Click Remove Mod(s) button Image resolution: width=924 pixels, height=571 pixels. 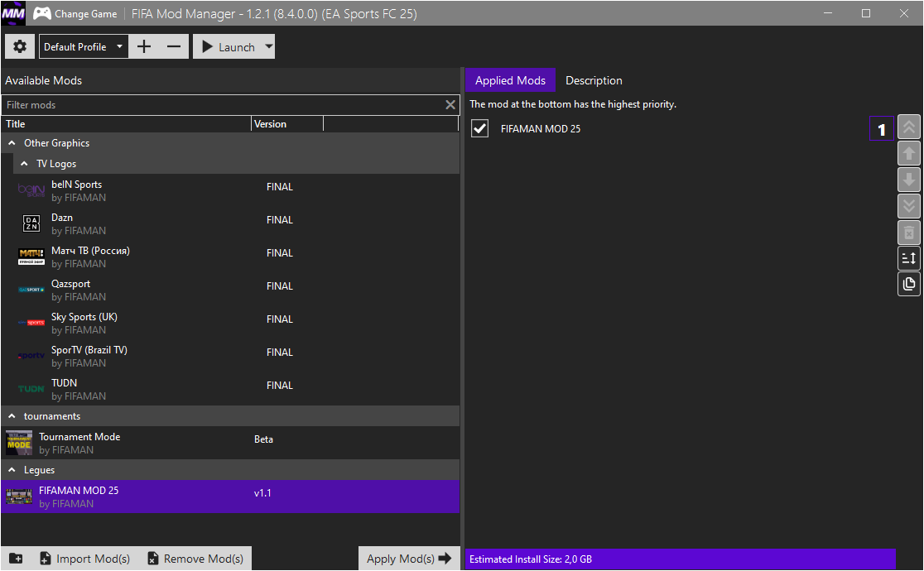click(195, 559)
